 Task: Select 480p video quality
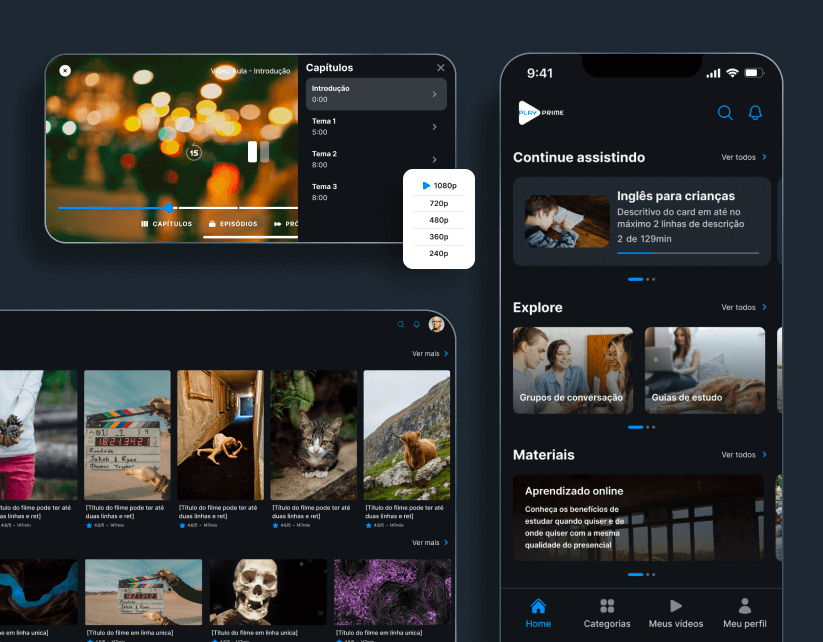tap(439, 220)
